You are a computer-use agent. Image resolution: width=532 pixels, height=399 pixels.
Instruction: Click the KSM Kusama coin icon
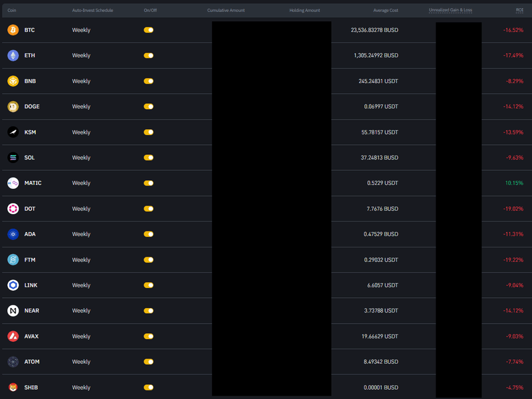13,132
